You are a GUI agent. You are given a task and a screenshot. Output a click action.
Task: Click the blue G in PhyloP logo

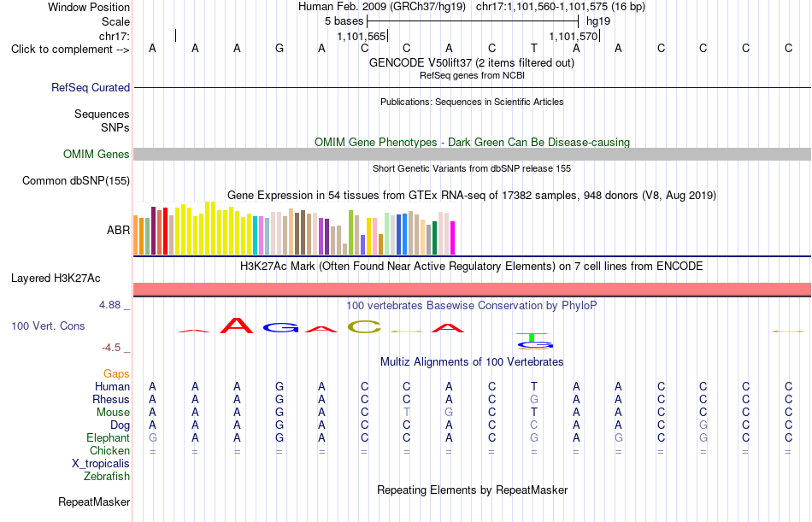coord(280,327)
